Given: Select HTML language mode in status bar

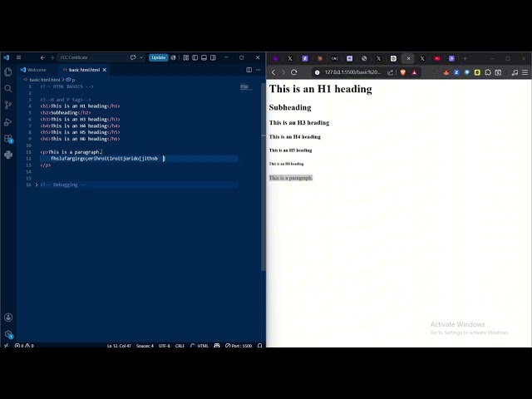Looking at the screenshot, I should (203, 346).
